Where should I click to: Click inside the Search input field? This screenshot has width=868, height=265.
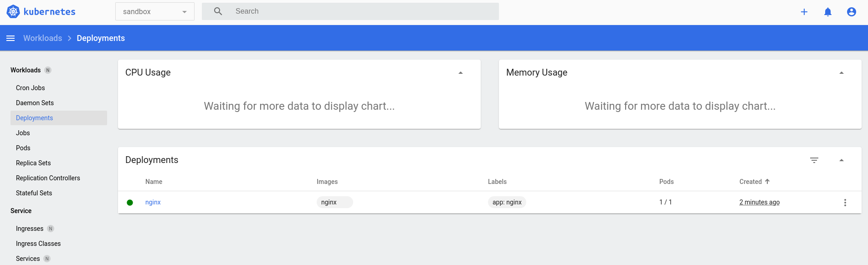tap(319, 11)
